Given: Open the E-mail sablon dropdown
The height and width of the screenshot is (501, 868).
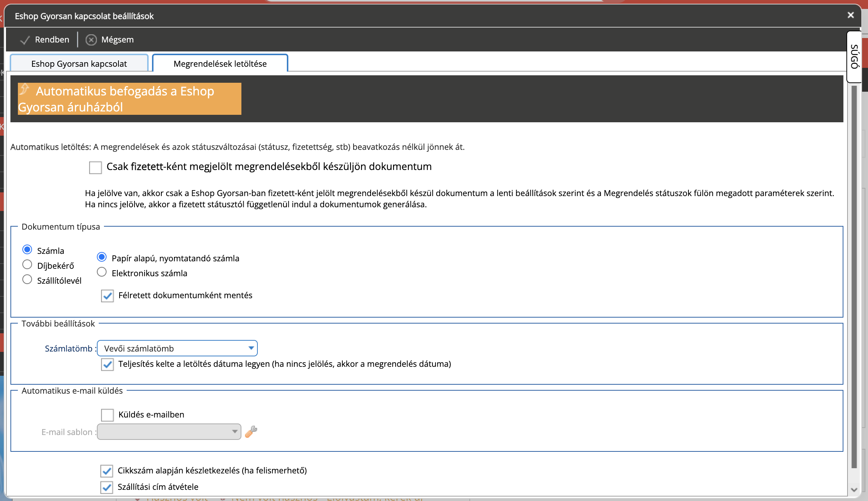Looking at the screenshot, I should 169,432.
